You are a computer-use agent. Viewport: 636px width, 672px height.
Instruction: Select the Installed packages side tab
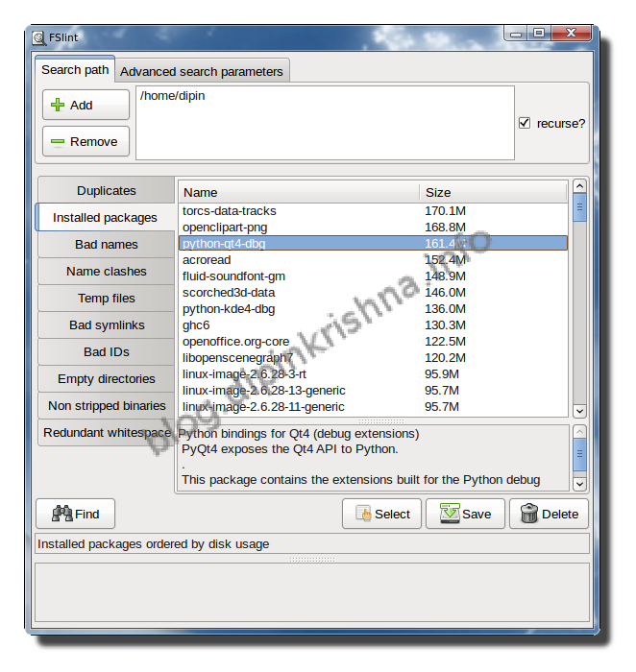point(105,217)
